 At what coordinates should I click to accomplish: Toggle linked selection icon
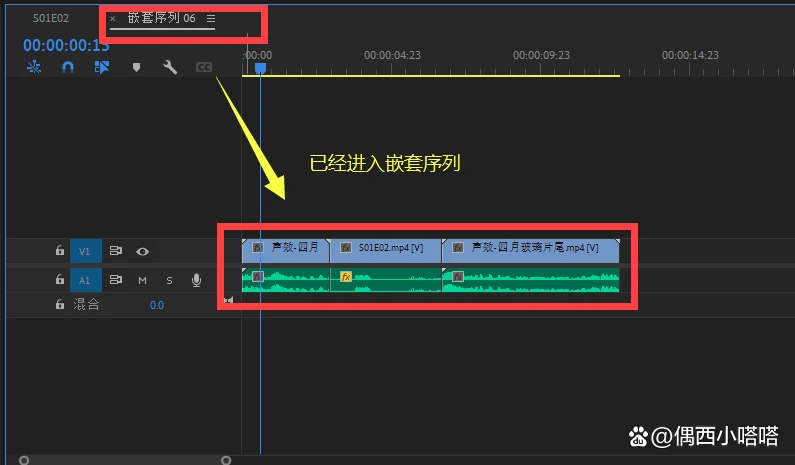point(102,67)
